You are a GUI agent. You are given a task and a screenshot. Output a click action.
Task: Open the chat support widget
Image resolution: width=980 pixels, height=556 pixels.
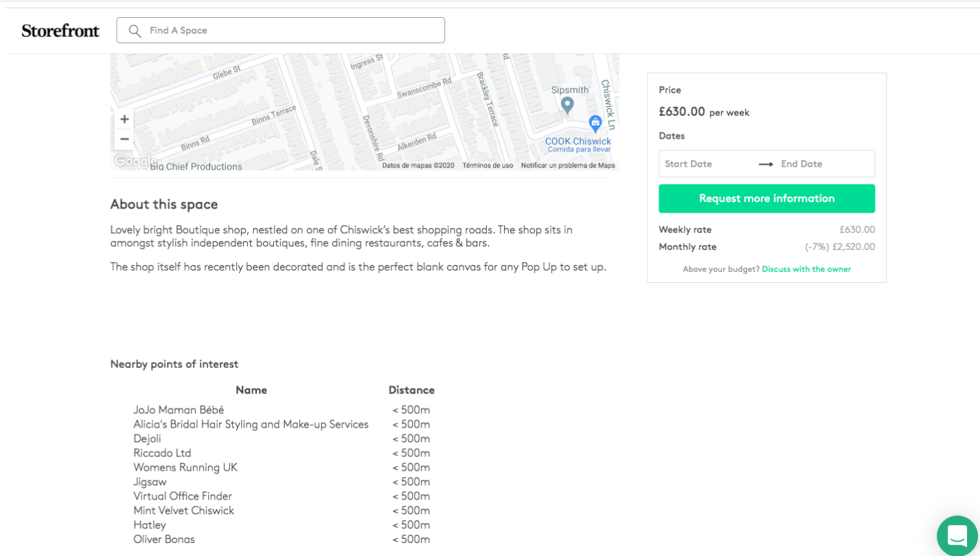click(957, 535)
